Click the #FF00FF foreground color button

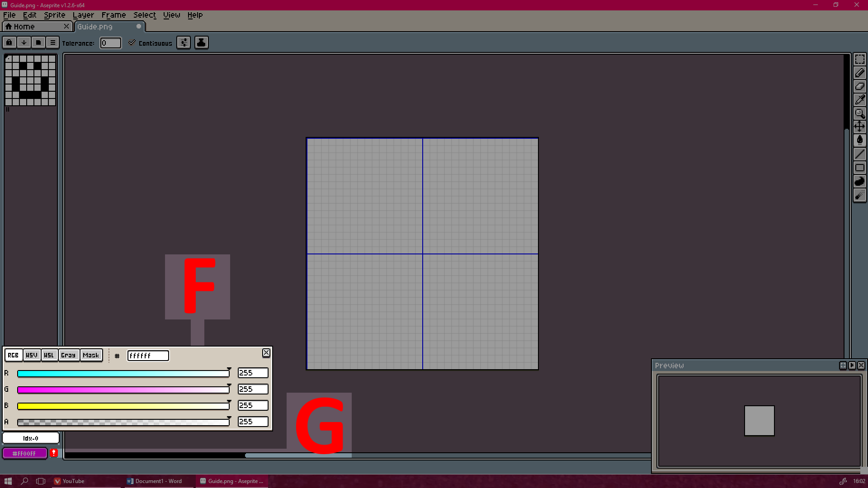coord(24,453)
